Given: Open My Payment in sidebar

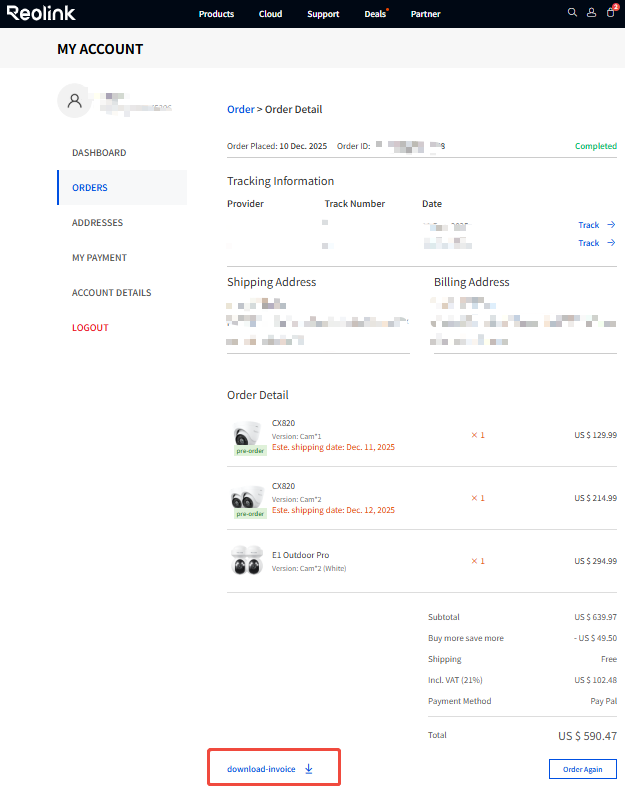Looking at the screenshot, I should [100, 257].
